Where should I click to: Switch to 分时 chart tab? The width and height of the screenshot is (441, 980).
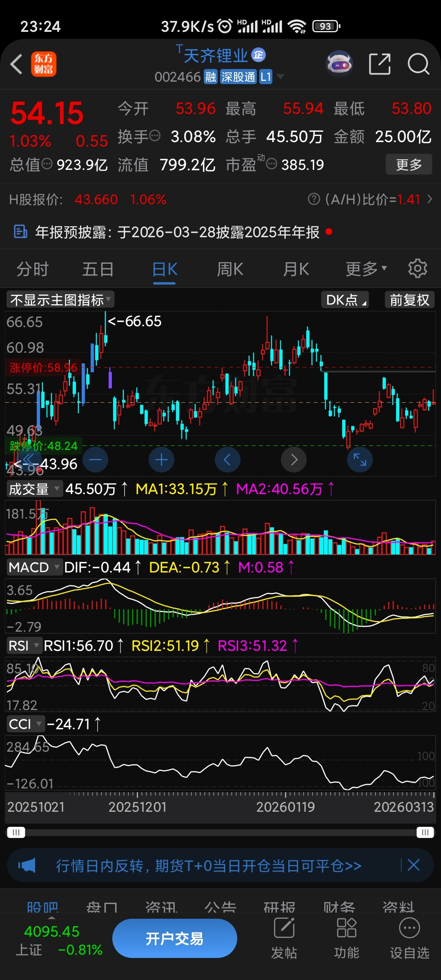(33, 269)
